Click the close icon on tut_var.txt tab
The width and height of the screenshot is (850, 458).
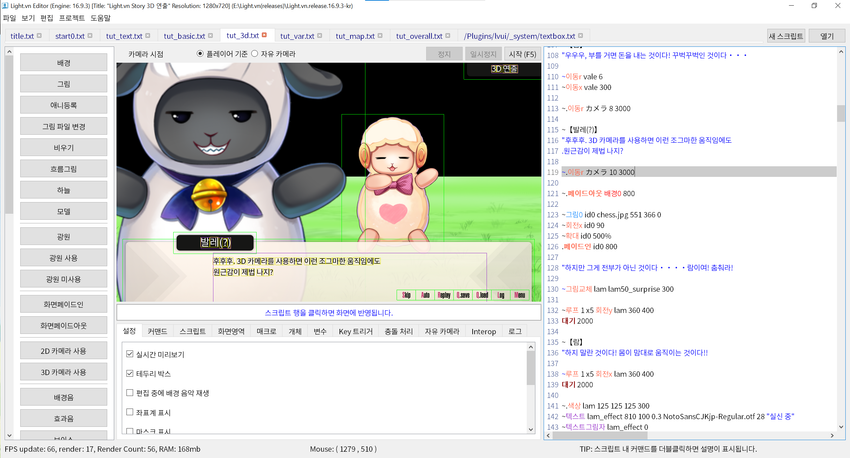320,36
